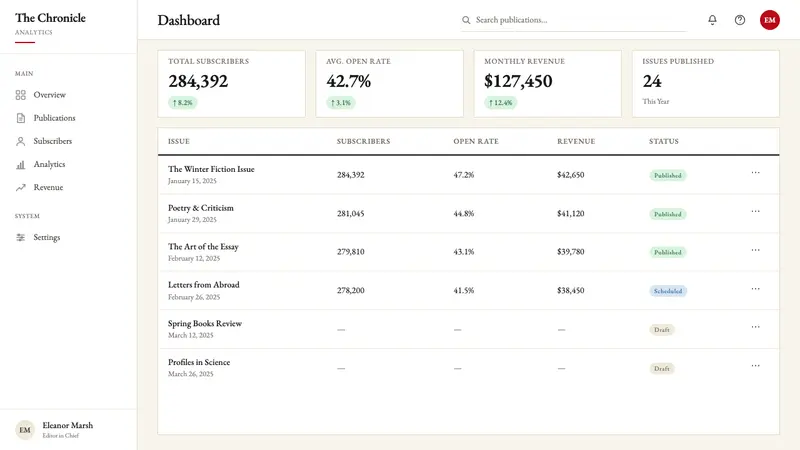
Task: Click the Overview grid icon
Action: (20, 95)
